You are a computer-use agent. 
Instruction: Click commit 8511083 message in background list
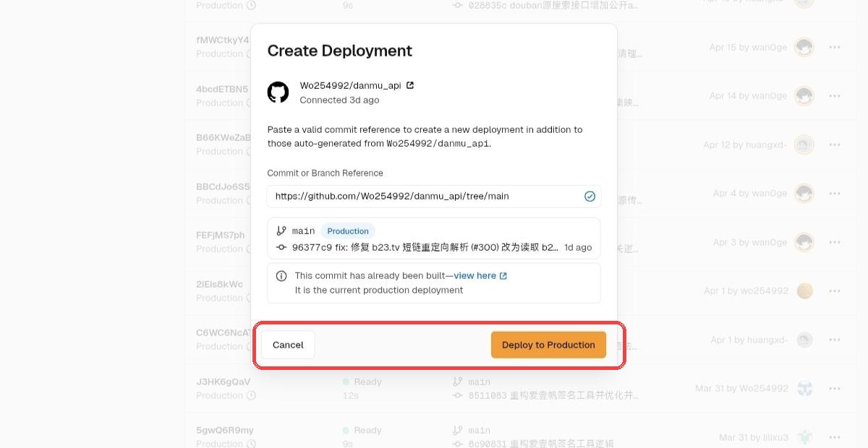553,395
